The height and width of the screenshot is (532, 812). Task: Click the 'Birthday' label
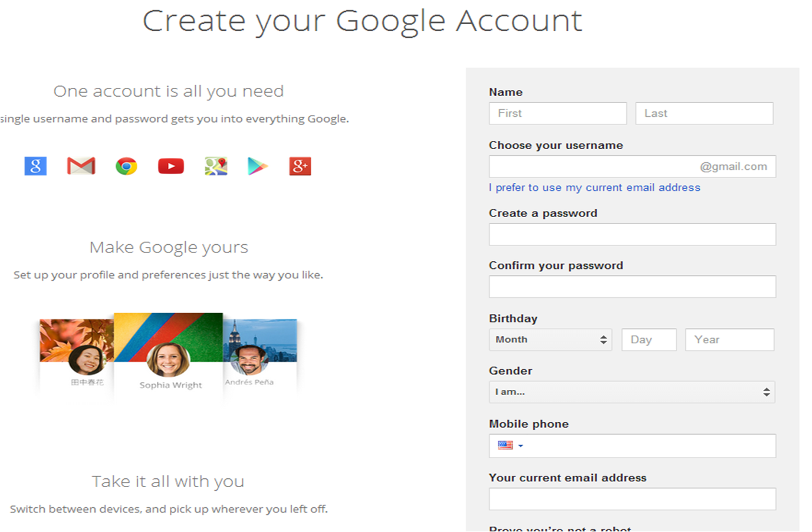click(x=513, y=318)
